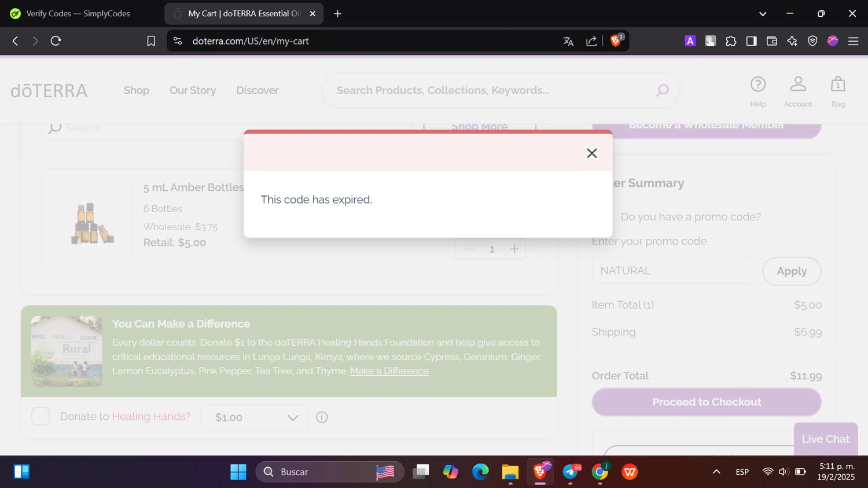Screen dimensions: 868x488
Task: Open the Healing Hands link
Action: pyautogui.click(x=151, y=416)
